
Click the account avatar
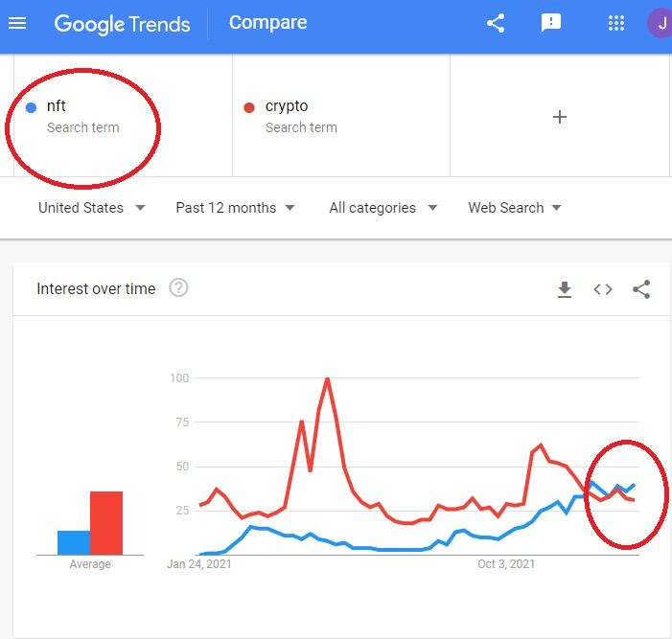660,23
